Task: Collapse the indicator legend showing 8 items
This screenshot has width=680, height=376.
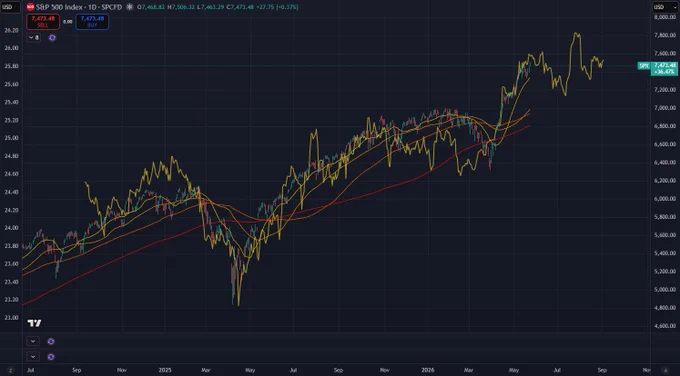Action: pyautogui.click(x=34, y=38)
